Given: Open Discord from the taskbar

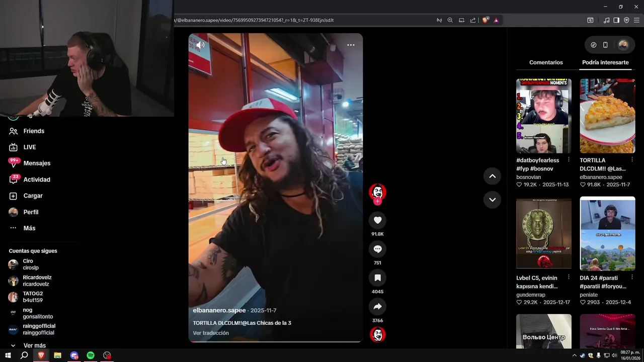Looking at the screenshot, I should 74,355.
